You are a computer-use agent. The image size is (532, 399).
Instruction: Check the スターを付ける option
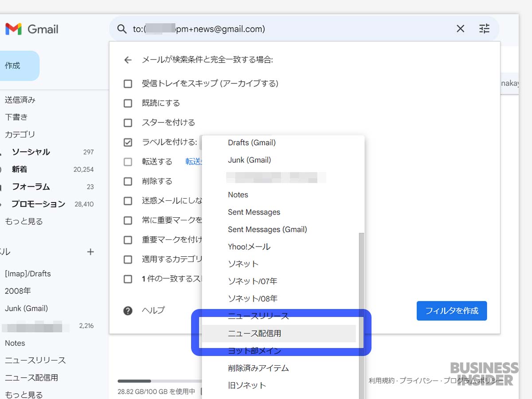click(x=128, y=122)
